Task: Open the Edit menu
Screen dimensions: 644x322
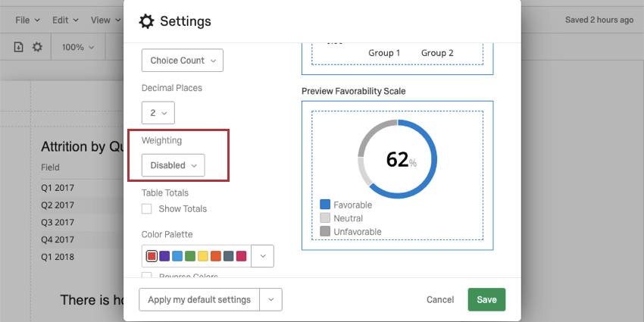Action: pos(65,20)
